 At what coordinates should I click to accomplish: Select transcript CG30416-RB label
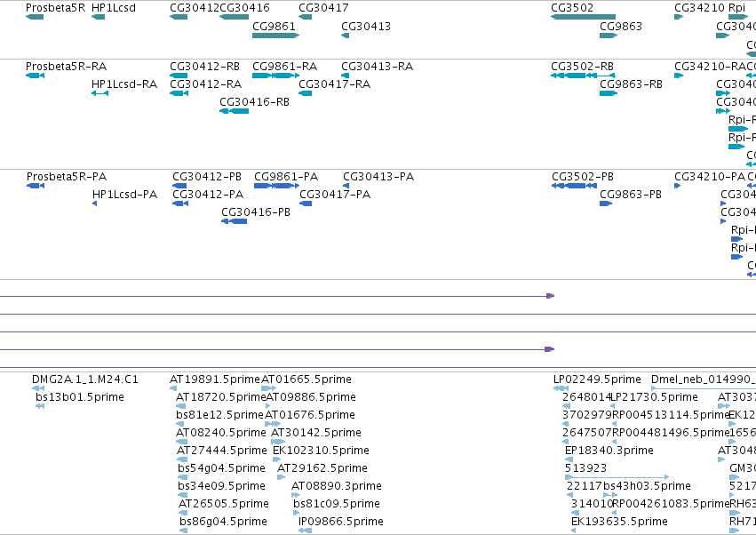pyautogui.click(x=255, y=102)
